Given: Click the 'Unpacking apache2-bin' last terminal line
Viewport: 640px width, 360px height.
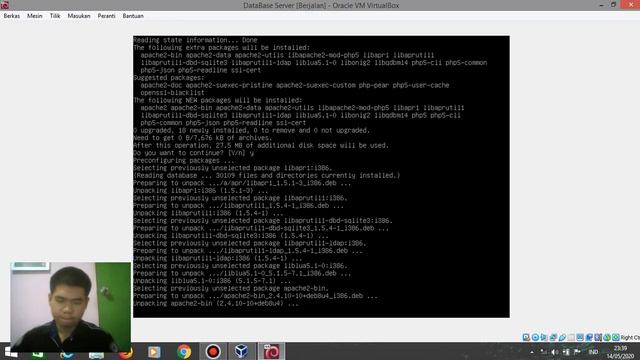Looking at the screenshot, I should (216, 304).
